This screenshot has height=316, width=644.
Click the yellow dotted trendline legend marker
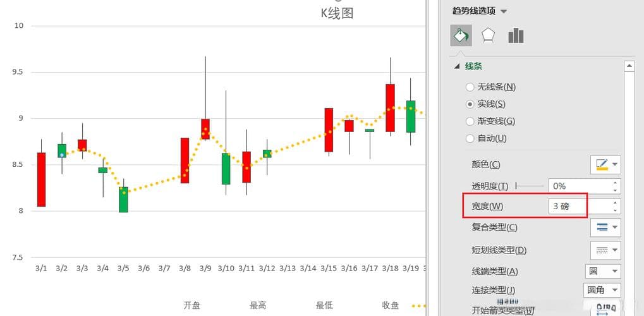(x=418, y=306)
